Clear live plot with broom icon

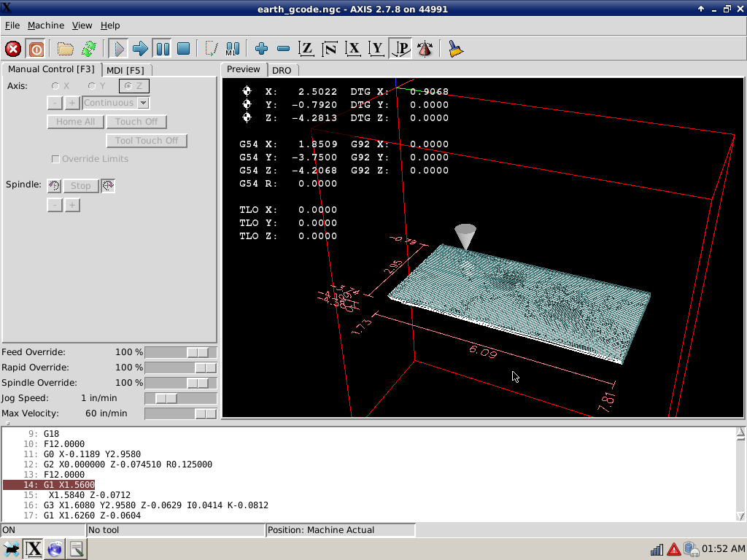point(455,49)
